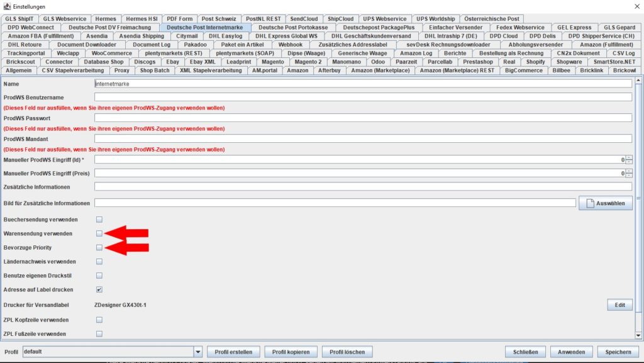The width and height of the screenshot is (644, 363).
Task: Select the Amazon (Marketplace) REST tab
Action: (457, 70)
